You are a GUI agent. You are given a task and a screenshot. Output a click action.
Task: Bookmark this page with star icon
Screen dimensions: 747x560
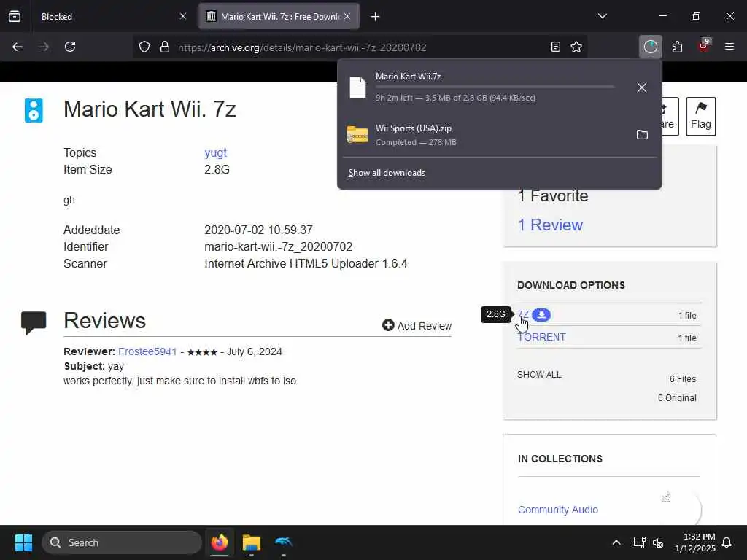576,47
